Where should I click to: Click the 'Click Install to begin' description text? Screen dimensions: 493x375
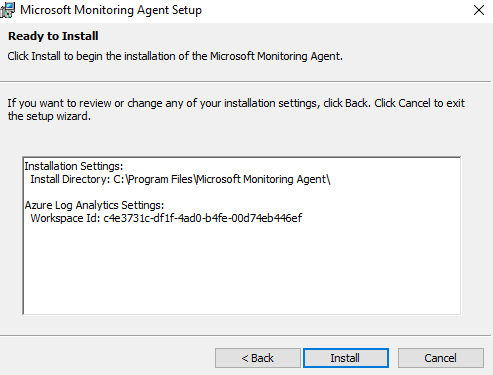[175, 56]
